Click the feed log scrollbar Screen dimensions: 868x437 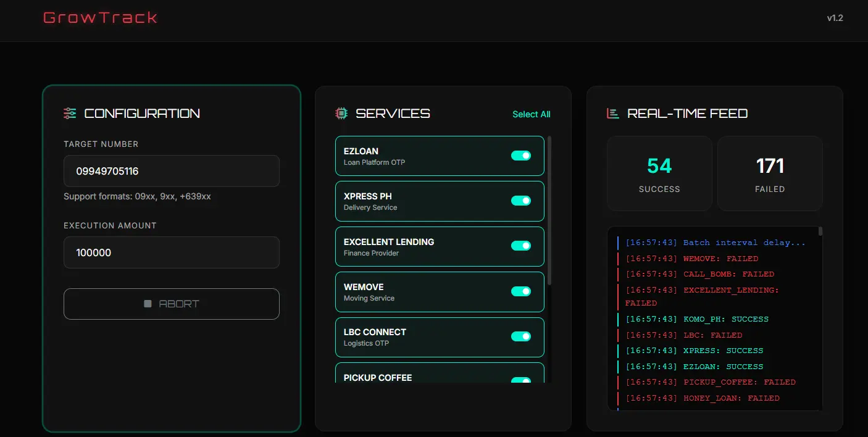(x=820, y=231)
